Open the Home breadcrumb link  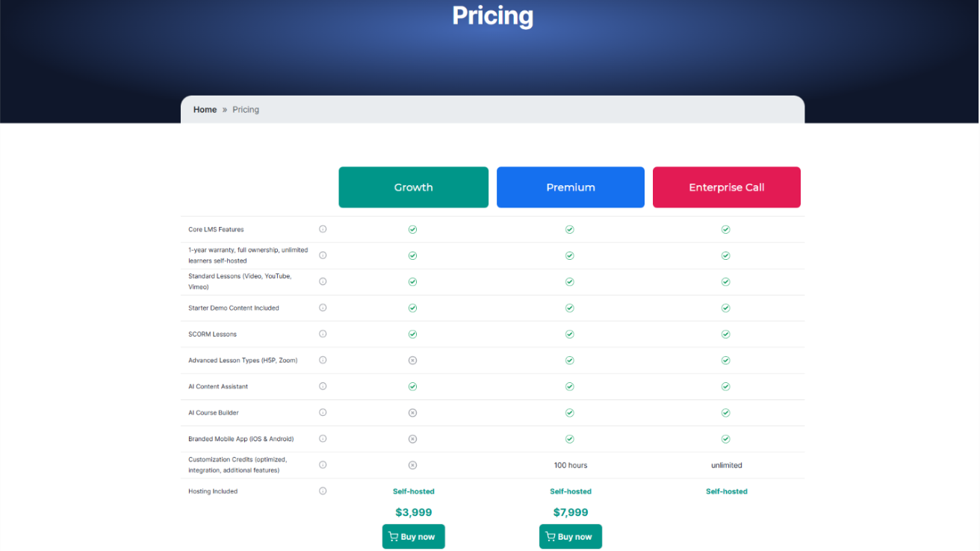tap(205, 109)
